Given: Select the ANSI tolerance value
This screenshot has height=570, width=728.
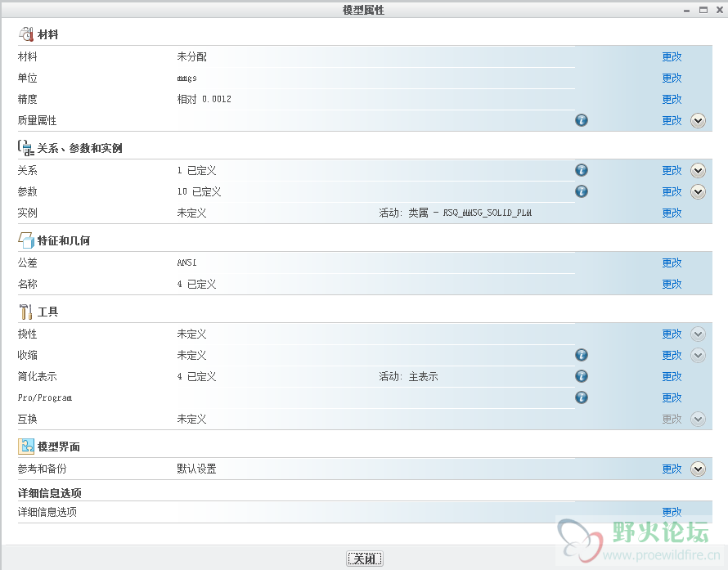Looking at the screenshot, I should click(186, 263).
